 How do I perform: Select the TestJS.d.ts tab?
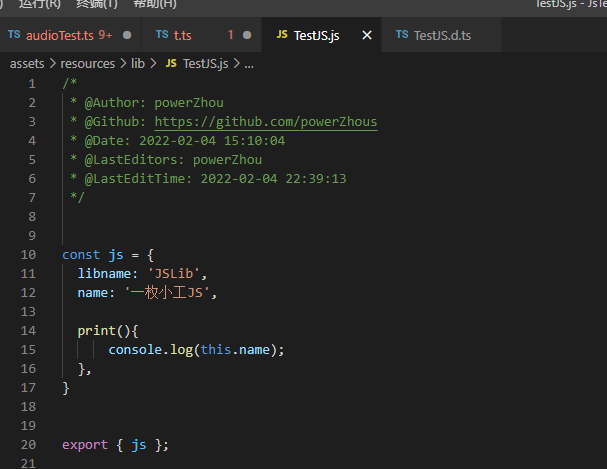[x=442, y=35]
